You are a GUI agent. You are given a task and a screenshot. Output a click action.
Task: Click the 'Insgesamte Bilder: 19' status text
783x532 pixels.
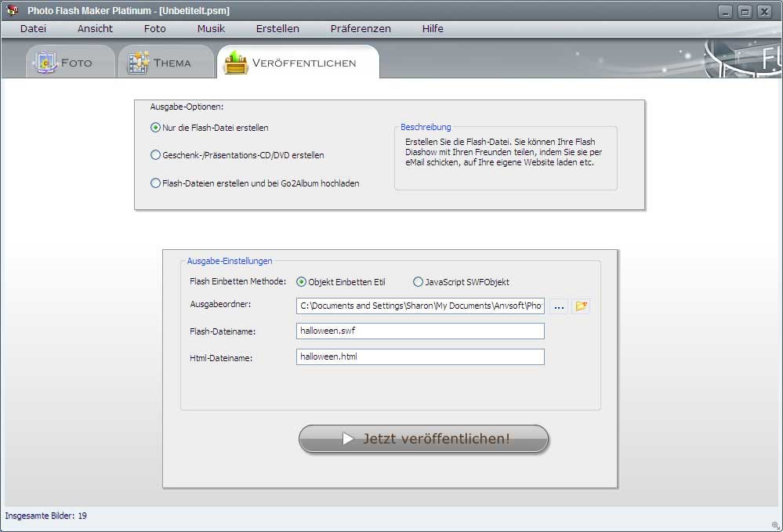coord(46,516)
